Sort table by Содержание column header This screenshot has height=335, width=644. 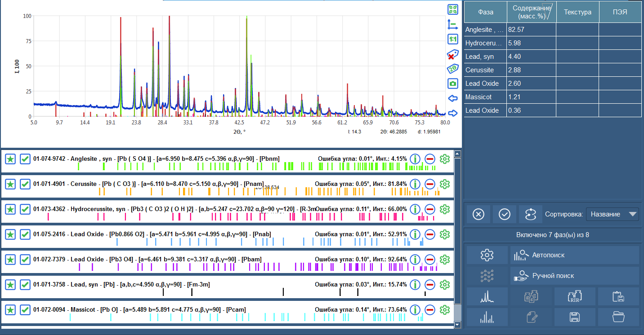pyautogui.click(x=531, y=12)
